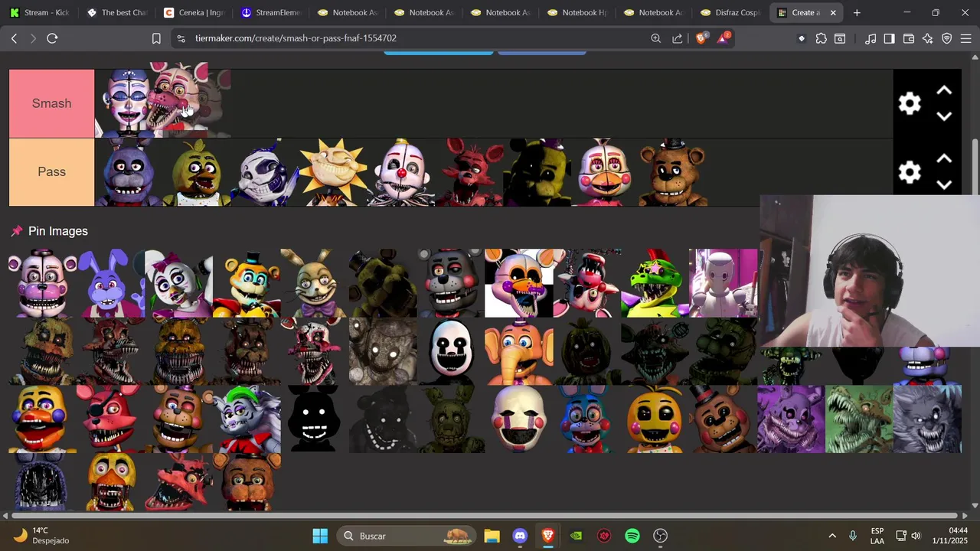The width and height of the screenshot is (980, 551).
Task: Select the Moon character in Pass row
Action: [265, 172]
